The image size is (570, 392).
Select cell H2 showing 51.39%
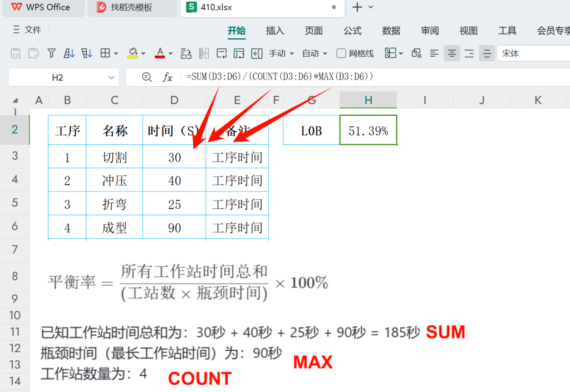[368, 130]
